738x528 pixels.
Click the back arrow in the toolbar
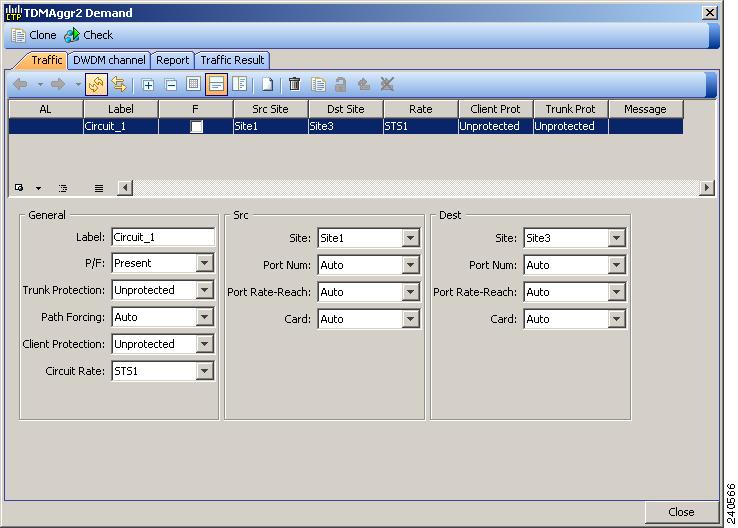[x=20, y=85]
